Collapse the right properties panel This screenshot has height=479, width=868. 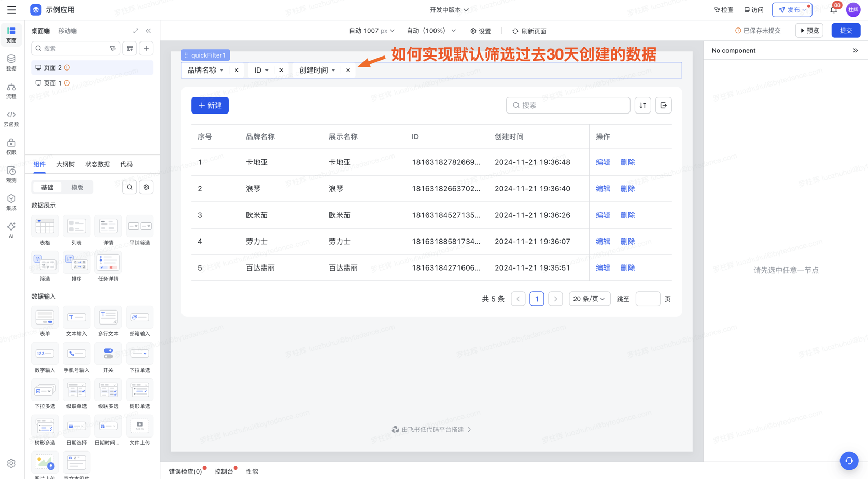coord(856,51)
